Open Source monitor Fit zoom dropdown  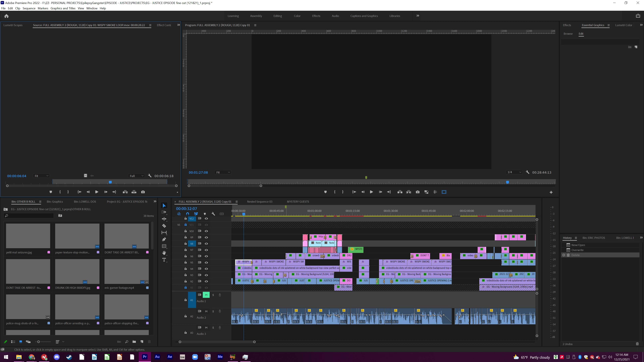41,176
